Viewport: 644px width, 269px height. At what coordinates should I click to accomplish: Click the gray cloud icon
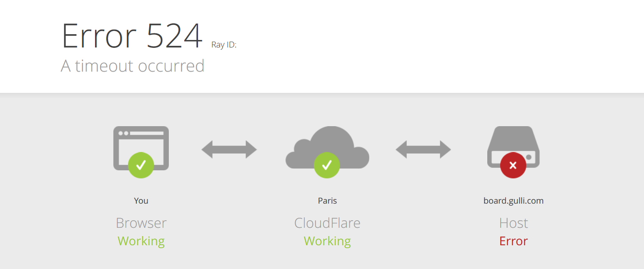tap(327, 147)
